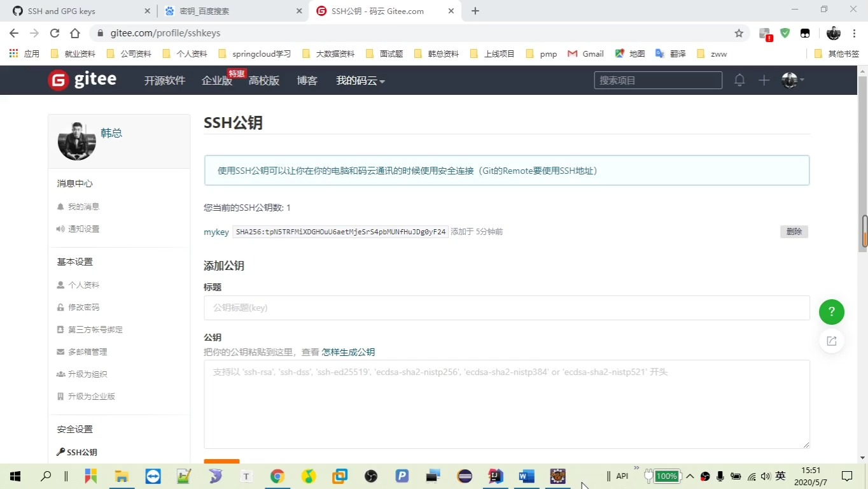Open the user avatar dropdown in Gitee header

793,80
